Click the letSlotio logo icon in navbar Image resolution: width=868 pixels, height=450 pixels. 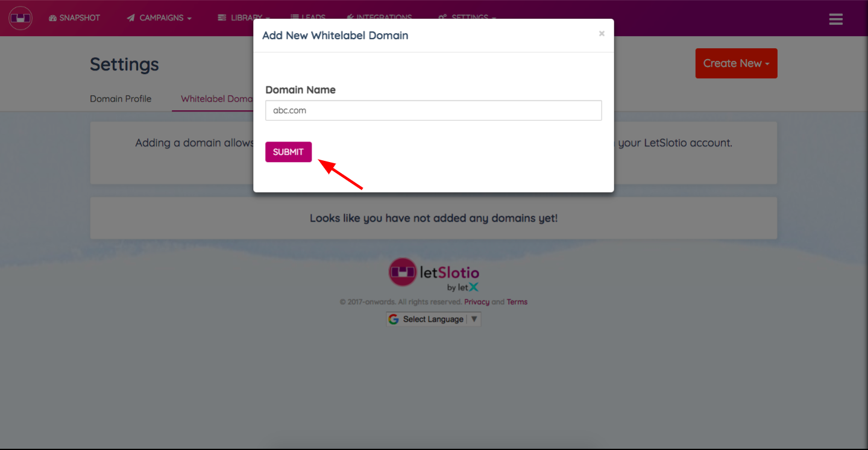click(x=20, y=18)
